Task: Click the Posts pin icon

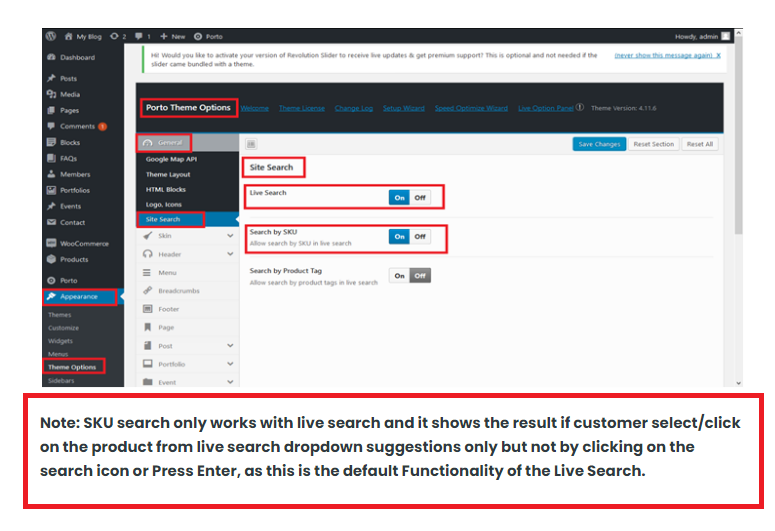Action: [x=51, y=78]
